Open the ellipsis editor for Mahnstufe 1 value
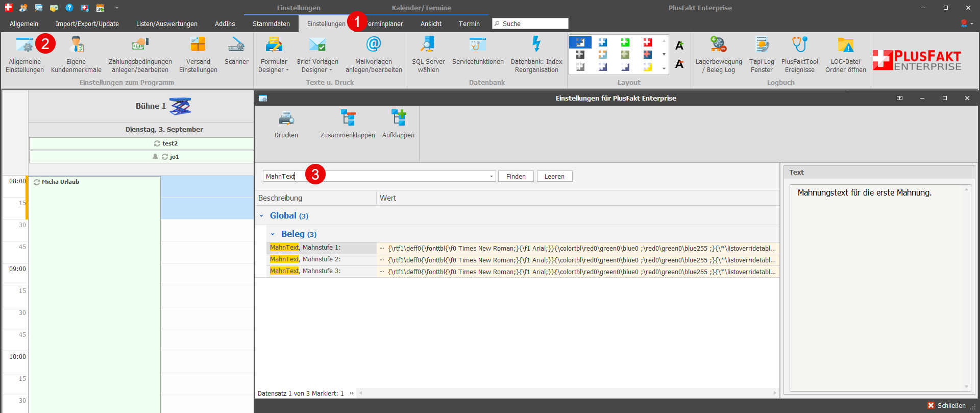The image size is (980, 413). point(381,248)
